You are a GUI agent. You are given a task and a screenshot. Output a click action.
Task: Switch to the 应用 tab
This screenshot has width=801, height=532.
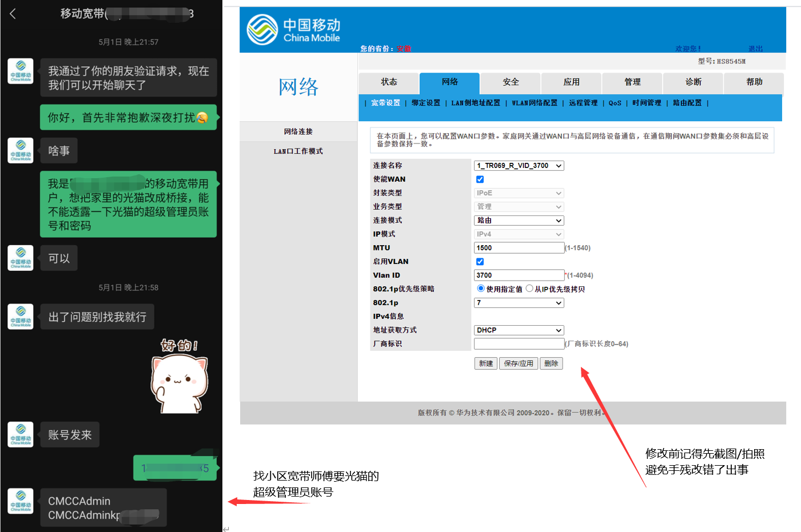(572, 82)
